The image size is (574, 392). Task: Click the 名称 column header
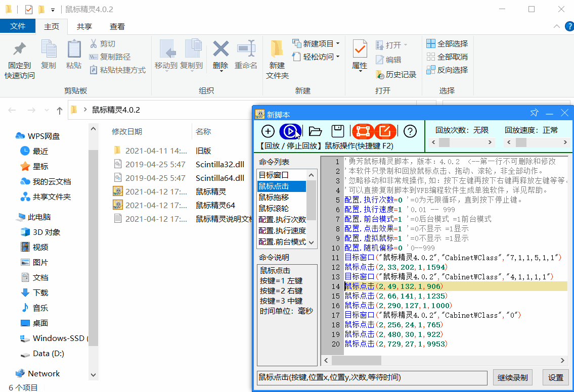203,132
